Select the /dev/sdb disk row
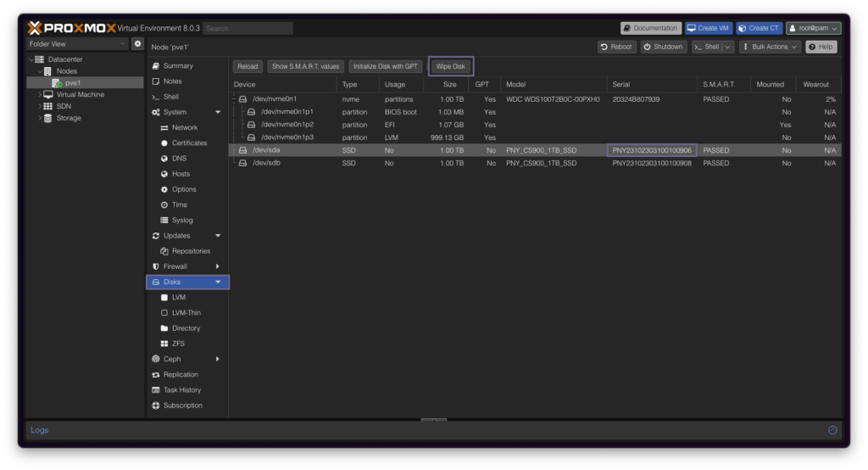Image resolution: width=868 pixels, height=470 pixels. click(535, 164)
